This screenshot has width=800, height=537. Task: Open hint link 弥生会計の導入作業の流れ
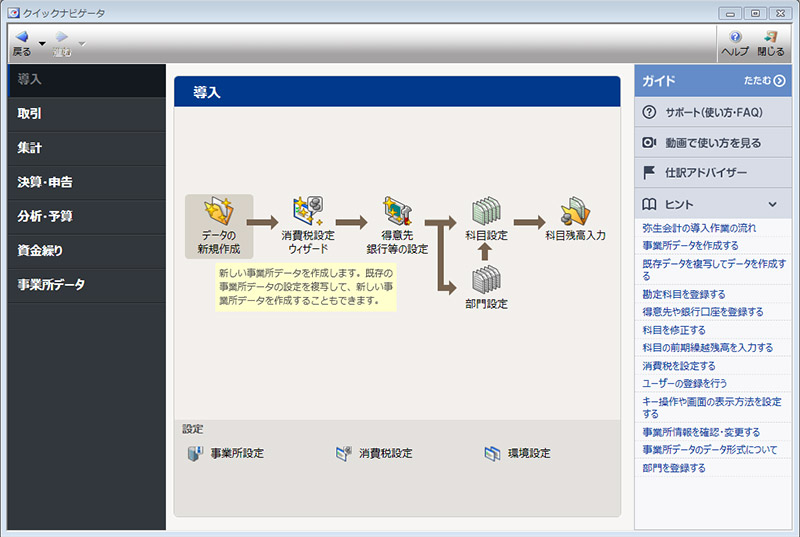coord(699,228)
